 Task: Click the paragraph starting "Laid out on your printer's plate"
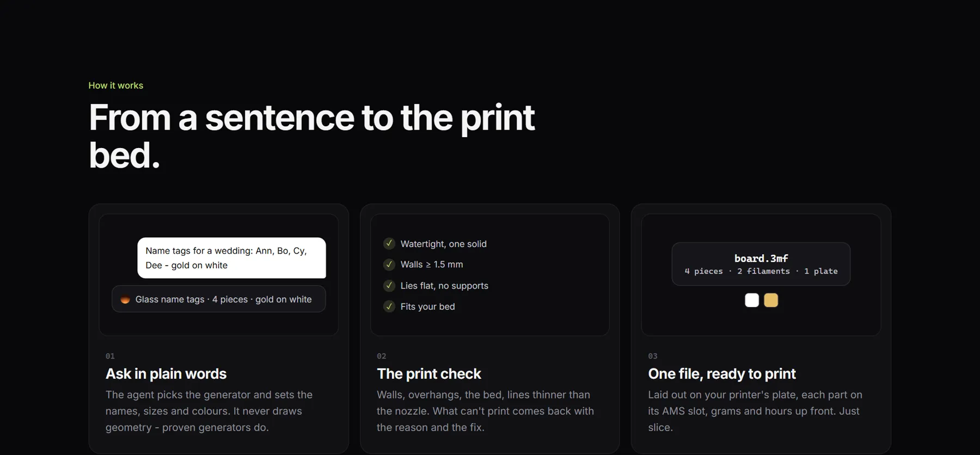(x=756, y=411)
